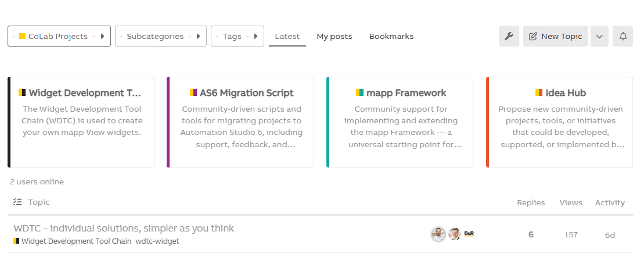This screenshot has width=644, height=260.
Task: Click the notification bell icon
Action: point(623,36)
